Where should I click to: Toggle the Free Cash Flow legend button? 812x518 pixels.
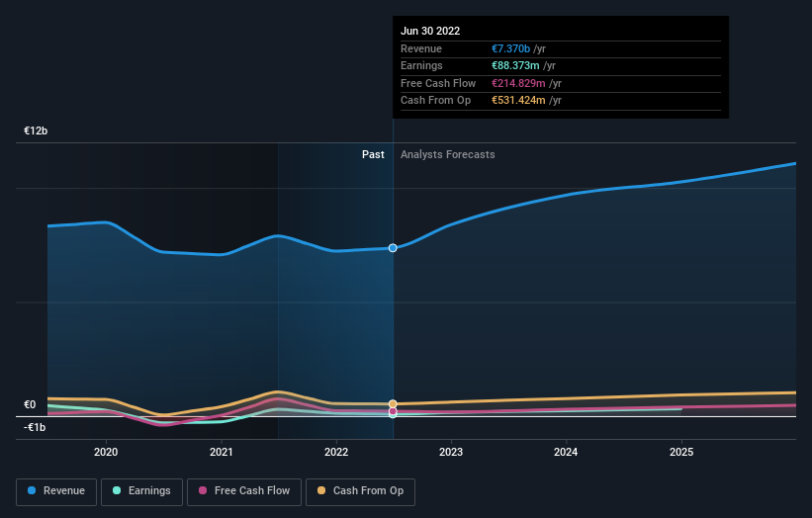[x=244, y=491]
